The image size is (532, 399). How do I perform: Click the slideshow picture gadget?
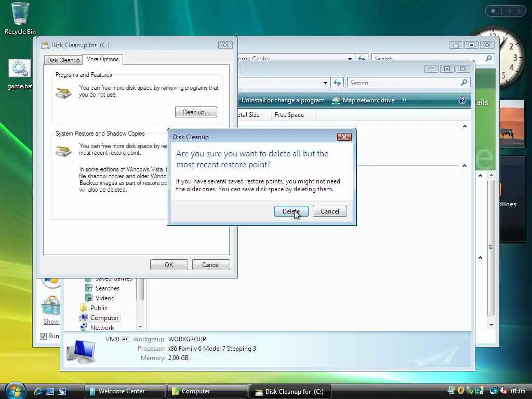[x=512, y=124]
